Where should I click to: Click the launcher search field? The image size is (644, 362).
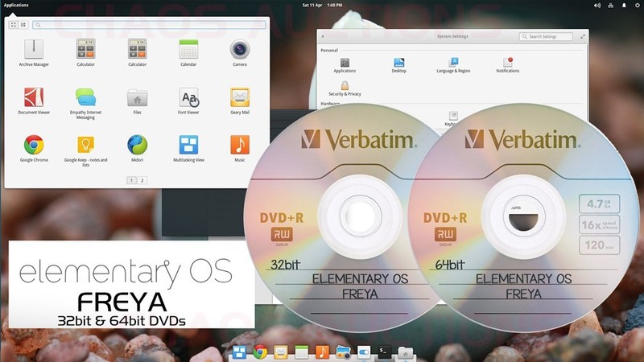[x=149, y=25]
